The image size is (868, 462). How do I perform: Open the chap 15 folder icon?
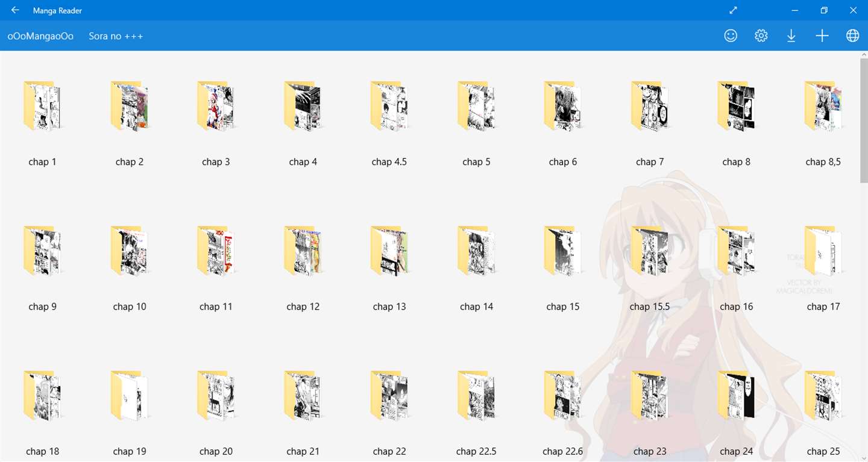pos(564,251)
